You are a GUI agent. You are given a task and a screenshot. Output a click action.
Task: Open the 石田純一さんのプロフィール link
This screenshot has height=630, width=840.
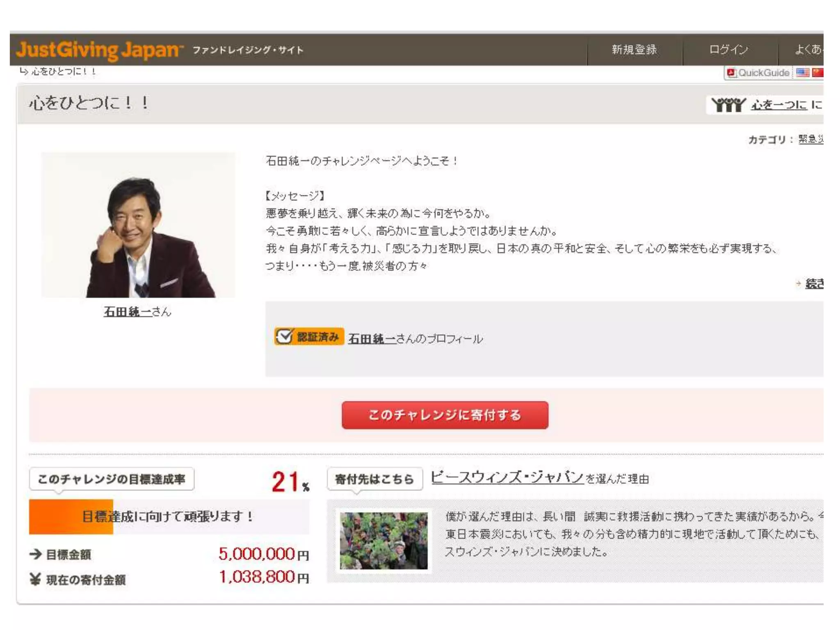[x=415, y=339]
